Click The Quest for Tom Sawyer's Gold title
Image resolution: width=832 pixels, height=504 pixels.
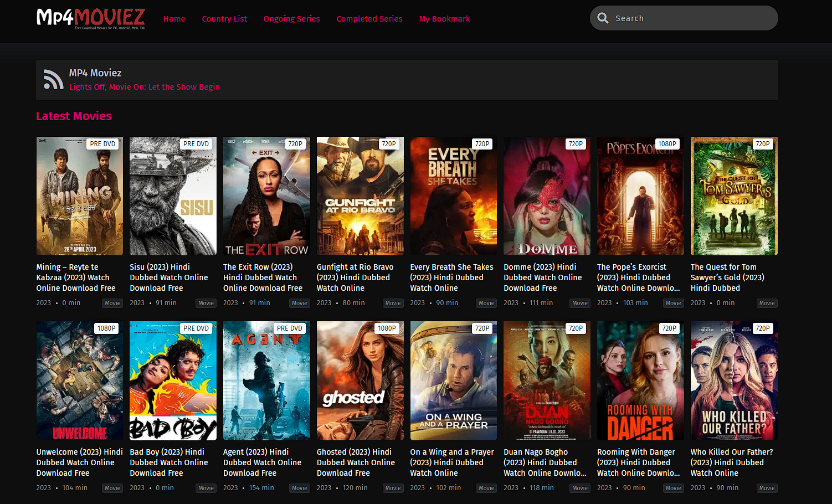727,277
